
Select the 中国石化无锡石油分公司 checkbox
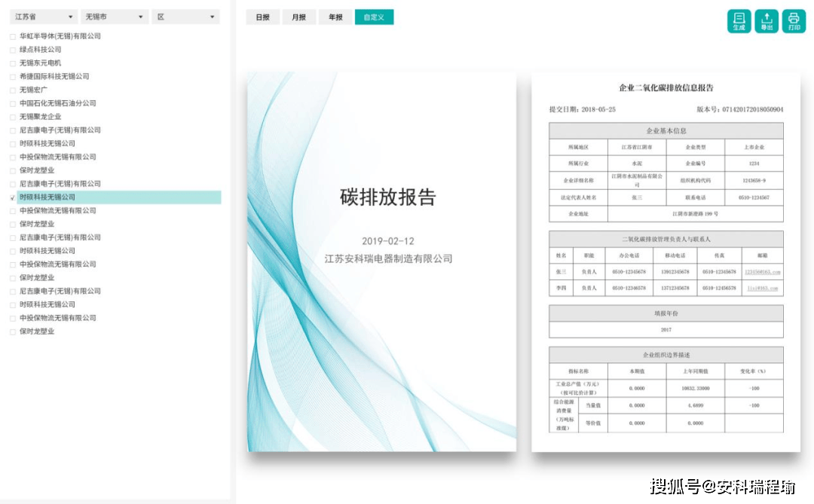click(13, 104)
